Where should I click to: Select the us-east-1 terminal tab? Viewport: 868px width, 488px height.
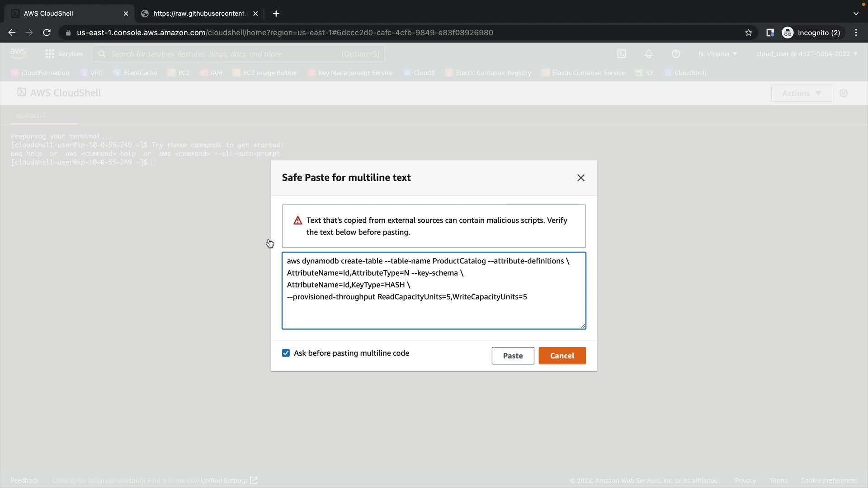[x=31, y=116]
